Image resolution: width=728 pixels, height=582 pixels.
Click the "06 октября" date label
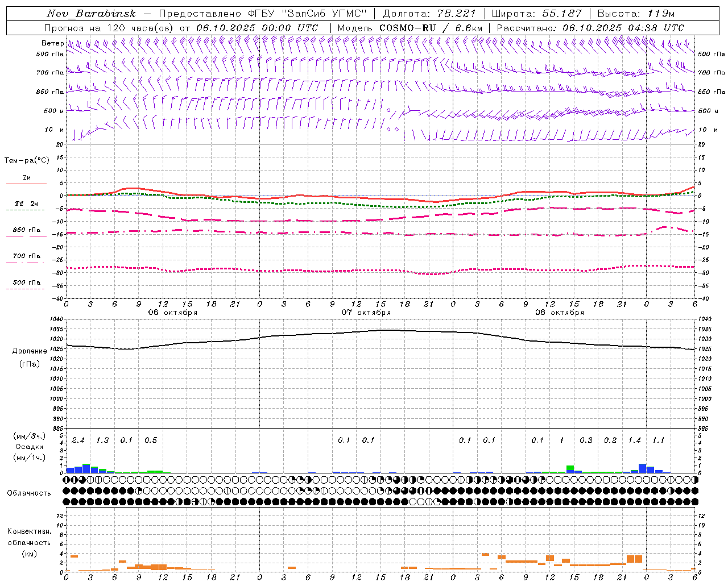(173, 313)
